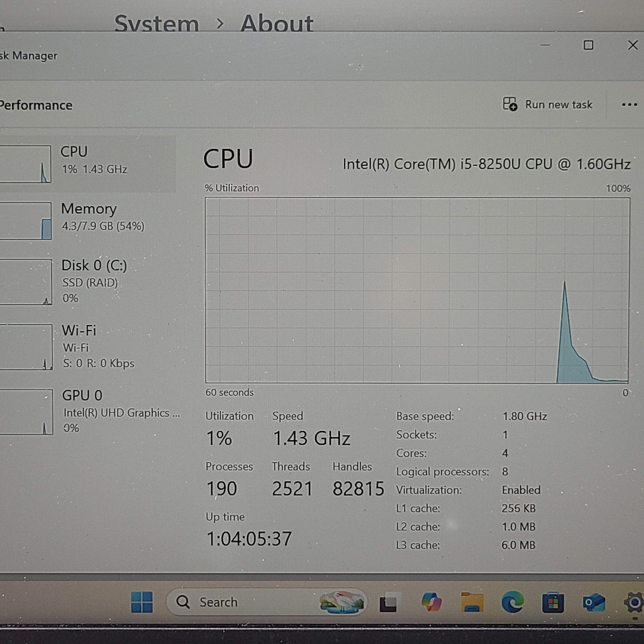Click the 60 seconds graph axis label
The width and height of the screenshot is (644, 644).
229,392
